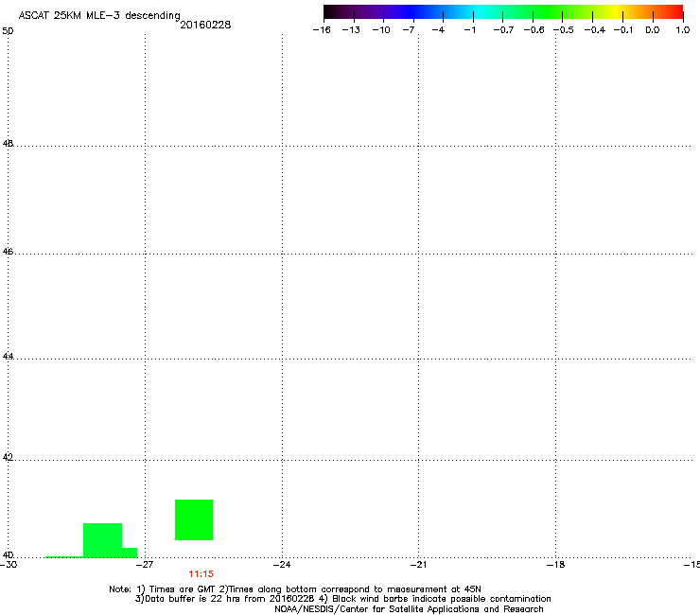
Task: Click the green data block near -26 longitude
Action: click(194, 519)
